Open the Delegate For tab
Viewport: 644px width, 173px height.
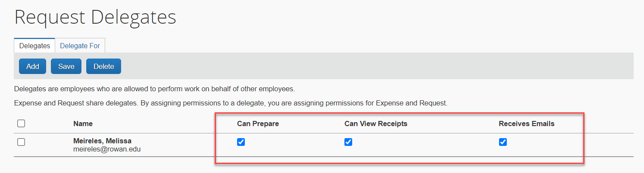click(80, 46)
